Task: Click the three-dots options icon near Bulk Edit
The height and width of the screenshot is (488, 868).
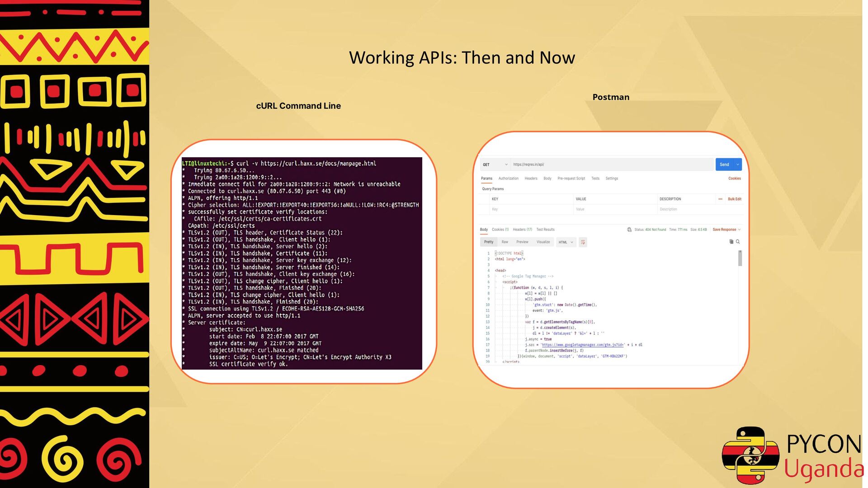Action: coord(720,199)
